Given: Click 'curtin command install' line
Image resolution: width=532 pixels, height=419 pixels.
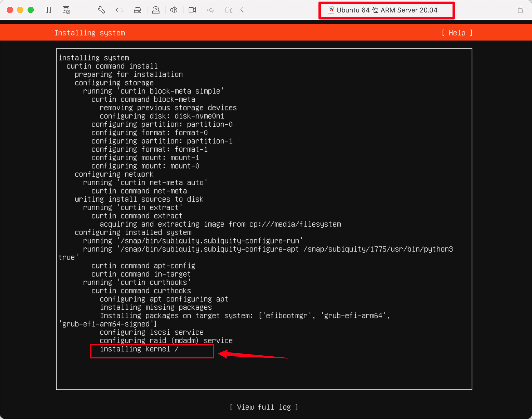Looking at the screenshot, I should tap(112, 66).
